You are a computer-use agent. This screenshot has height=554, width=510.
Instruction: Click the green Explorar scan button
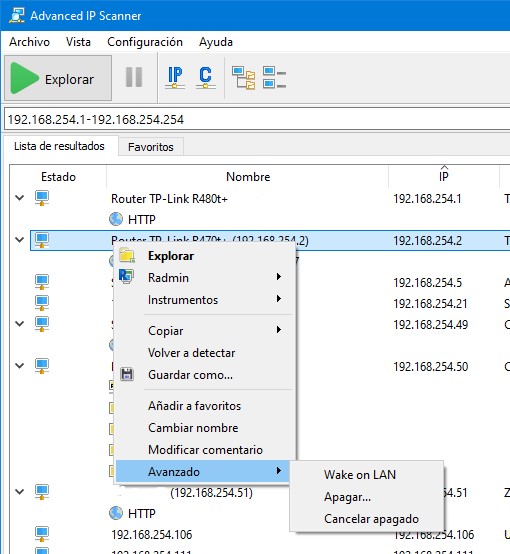click(x=58, y=78)
